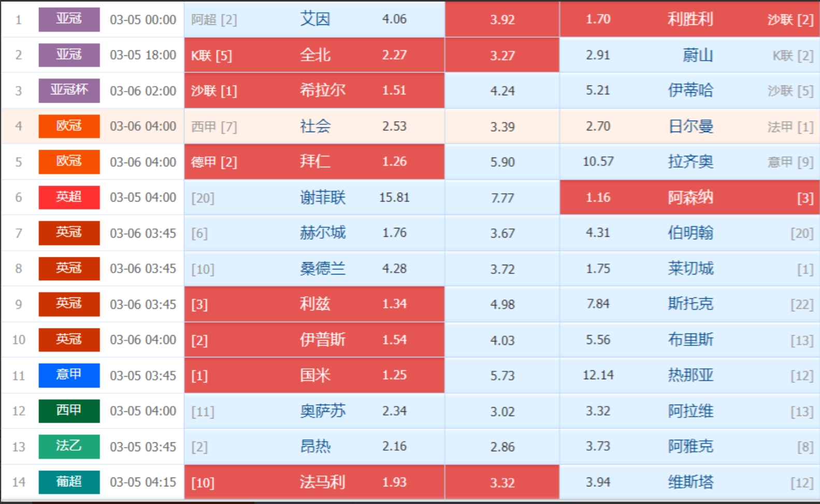Click the 西甲 league badge
Screen dimensions: 820x504
click(69, 411)
